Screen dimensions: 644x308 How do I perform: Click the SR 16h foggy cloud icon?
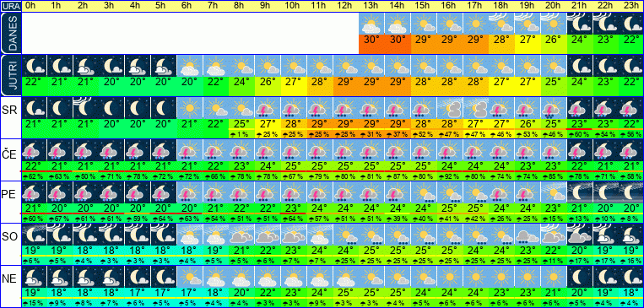point(449,108)
